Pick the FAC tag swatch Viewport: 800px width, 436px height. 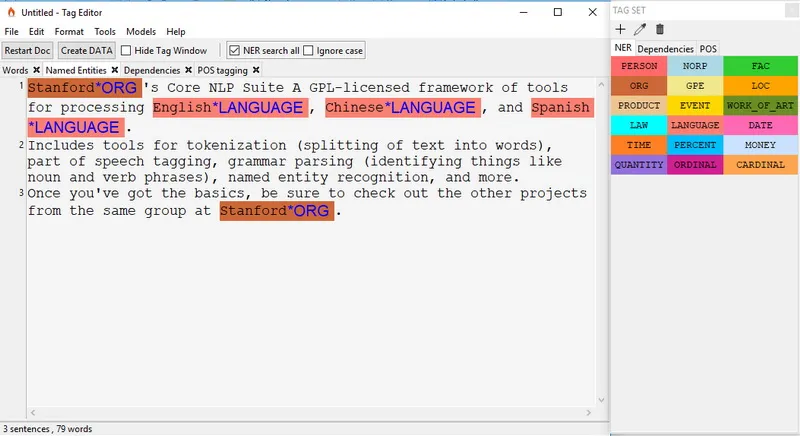(x=760, y=66)
